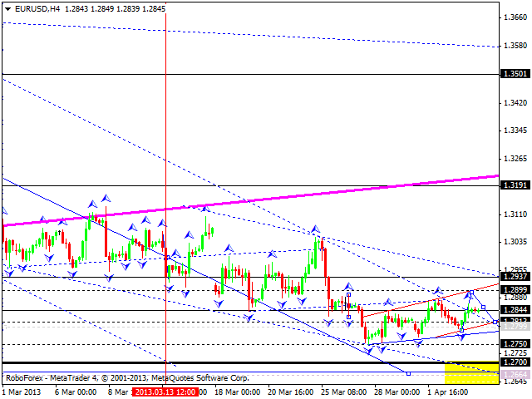Click the fractal arrow above the highest candle
Image resolution: width=532 pixels, height=399 pixels.
click(x=106, y=197)
